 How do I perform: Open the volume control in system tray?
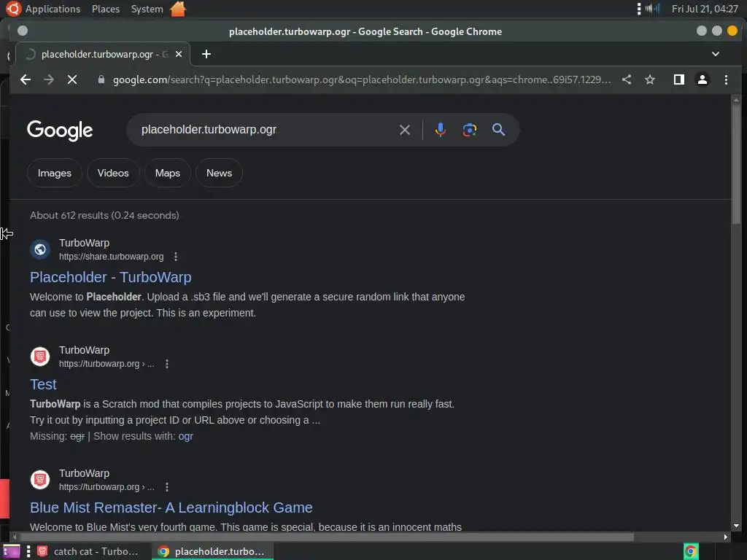(x=651, y=9)
